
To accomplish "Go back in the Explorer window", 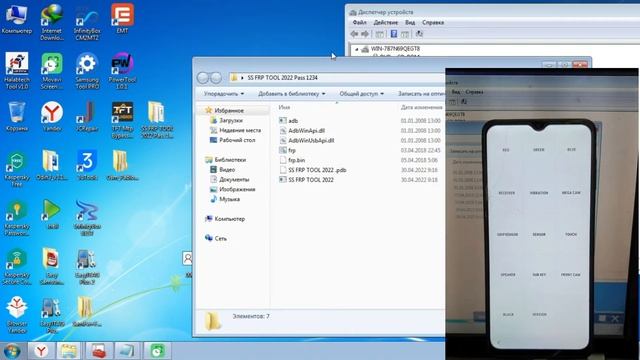I will (203, 78).
